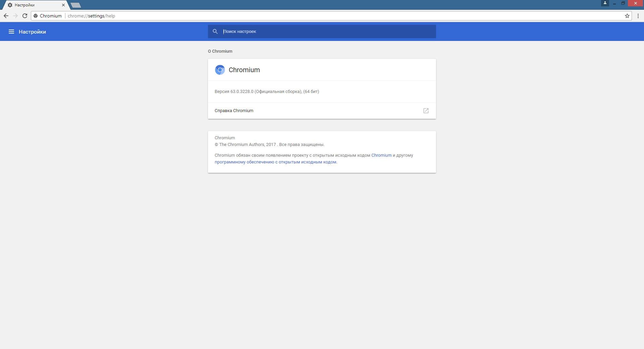Open the Chromium three-dot menu
This screenshot has height=349, width=644.
638,16
